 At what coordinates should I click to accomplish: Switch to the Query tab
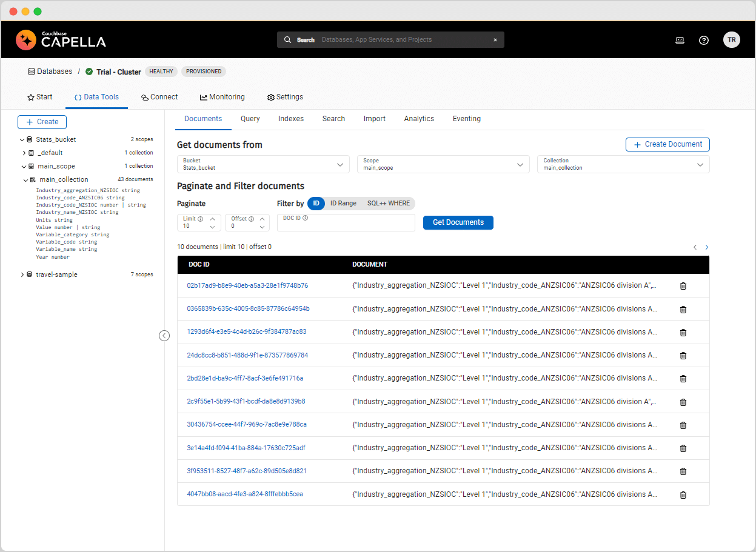pyautogui.click(x=250, y=118)
